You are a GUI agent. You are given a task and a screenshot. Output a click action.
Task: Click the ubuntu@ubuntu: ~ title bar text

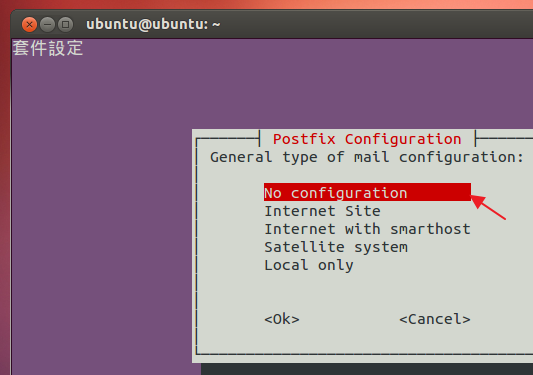pyautogui.click(x=153, y=24)
